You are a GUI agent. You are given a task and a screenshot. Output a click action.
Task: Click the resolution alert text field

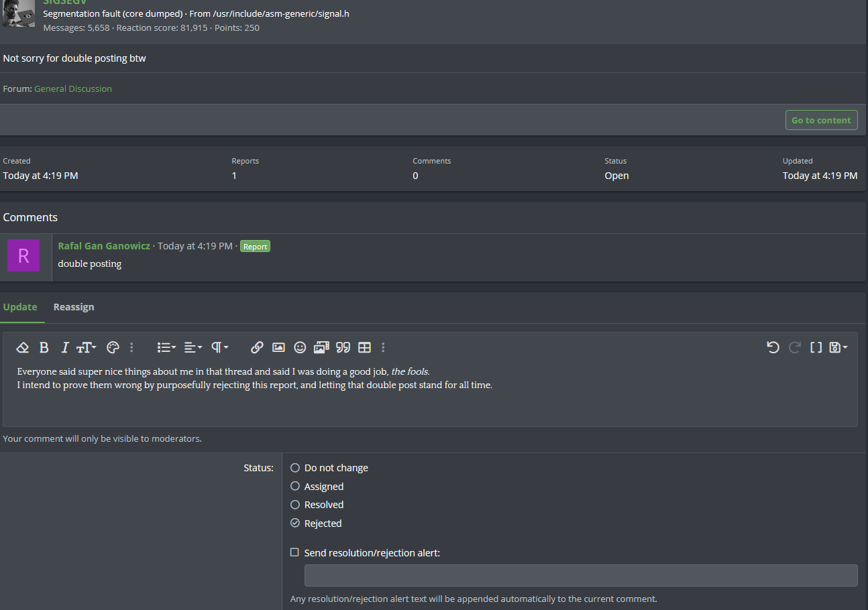[581, 576]
